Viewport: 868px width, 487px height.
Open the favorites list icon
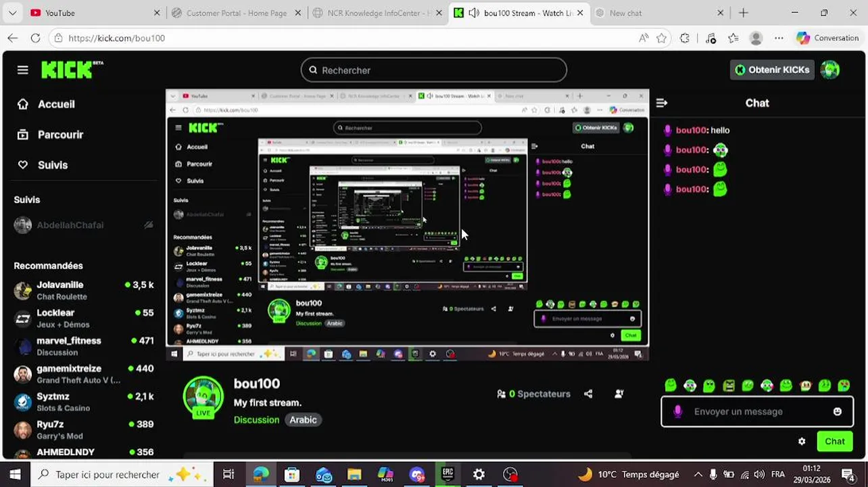pos(733,38)
